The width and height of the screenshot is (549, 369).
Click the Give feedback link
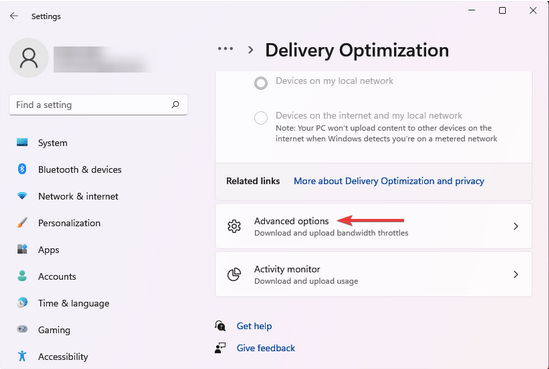coord(266,348)
